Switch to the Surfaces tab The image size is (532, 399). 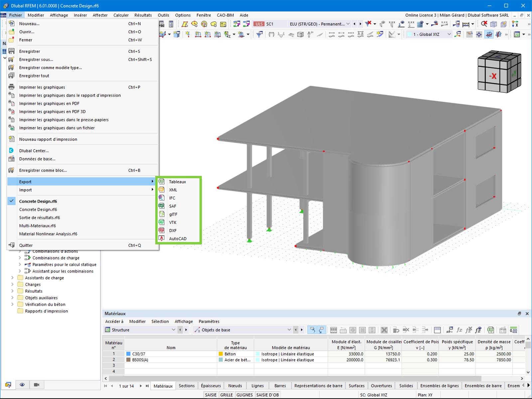(x=356, y=386)
